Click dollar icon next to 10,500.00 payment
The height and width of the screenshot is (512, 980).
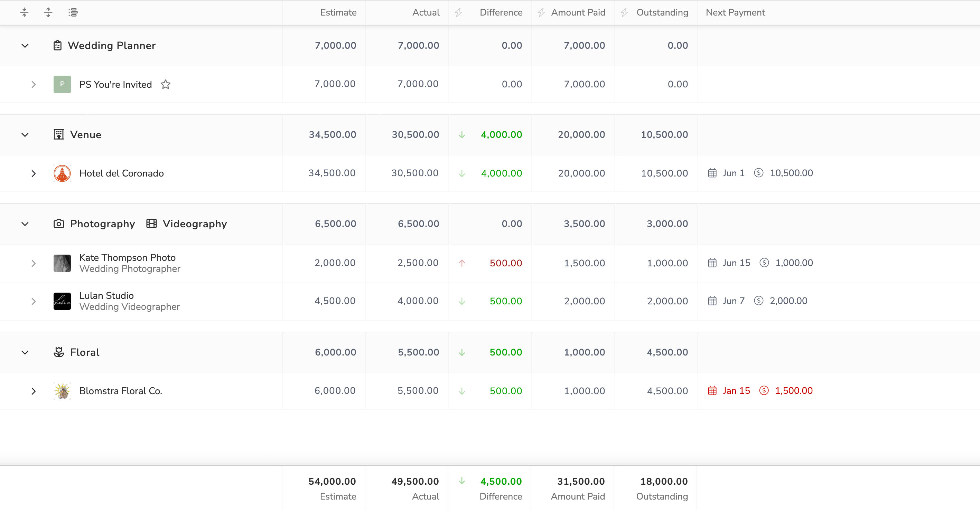pos(758,173)
